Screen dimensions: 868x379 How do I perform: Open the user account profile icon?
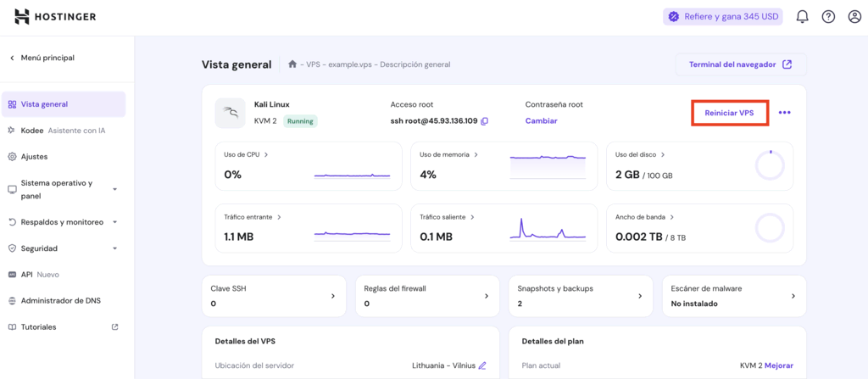854,17
